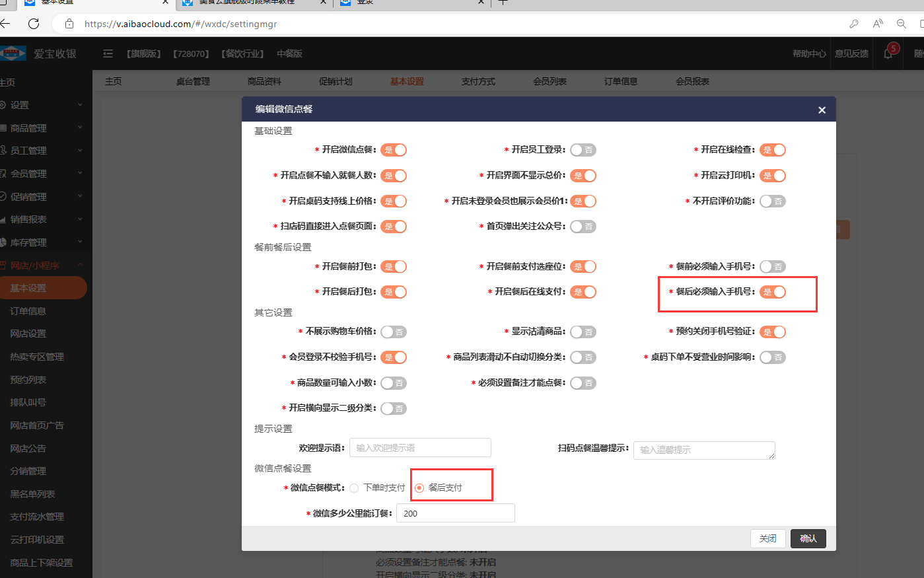Turn on 显示沽清商品 toggle
924x578 pixels.
pyautogui.click(x=583, y=332)
